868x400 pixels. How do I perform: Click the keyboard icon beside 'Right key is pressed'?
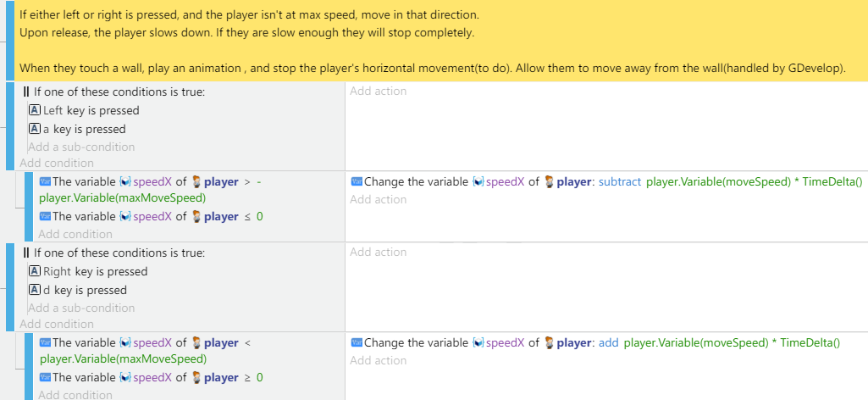click(x=35, y=271)
